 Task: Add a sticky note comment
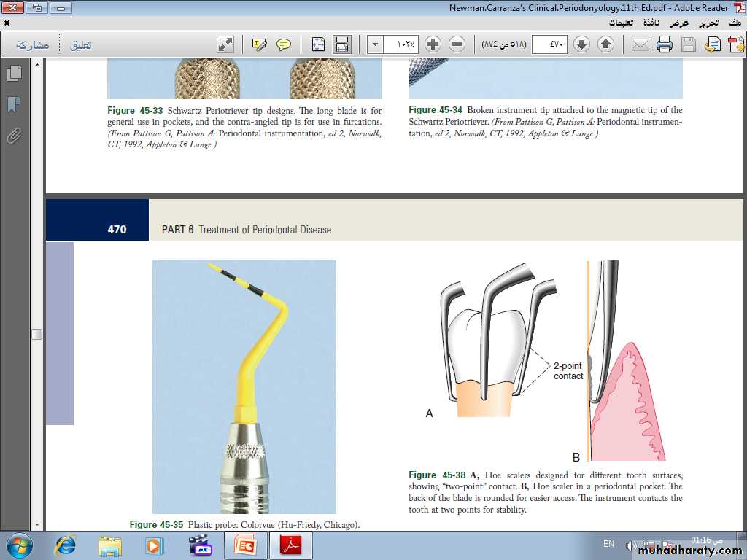(x=284, y=44)
